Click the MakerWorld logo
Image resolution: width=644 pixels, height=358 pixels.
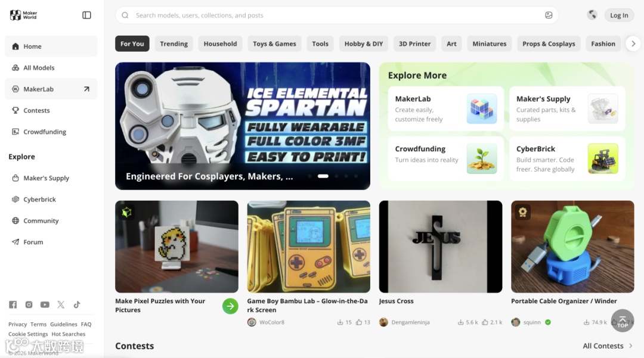[23, 15]
